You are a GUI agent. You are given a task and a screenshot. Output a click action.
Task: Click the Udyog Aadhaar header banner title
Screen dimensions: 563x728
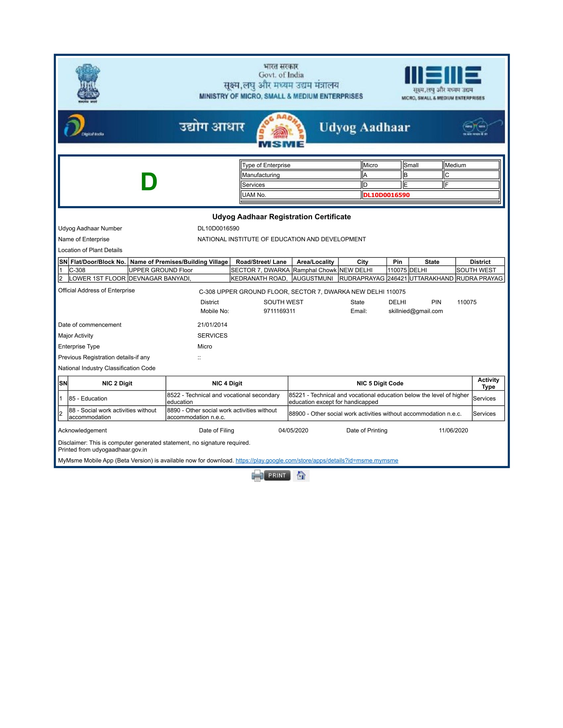pyautogui.click(x=364, y=128)
